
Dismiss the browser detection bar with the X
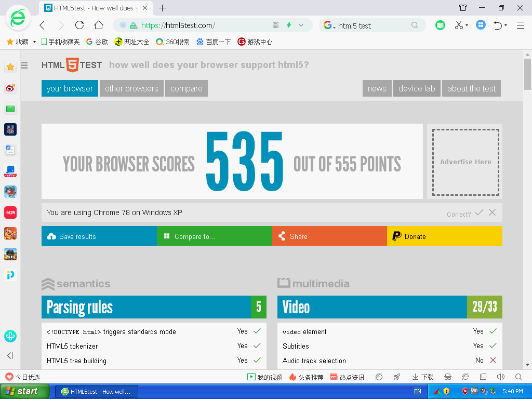pos(492,212)
